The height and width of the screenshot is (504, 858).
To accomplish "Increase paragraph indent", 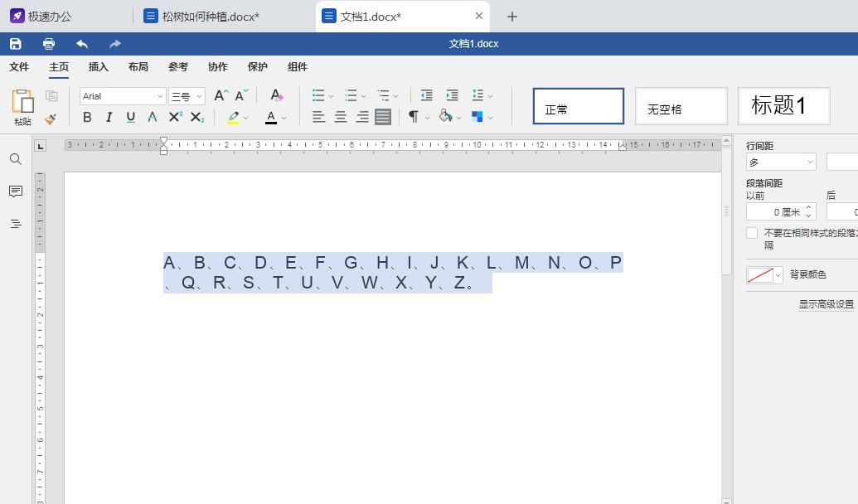I will [x=452, y=95].
